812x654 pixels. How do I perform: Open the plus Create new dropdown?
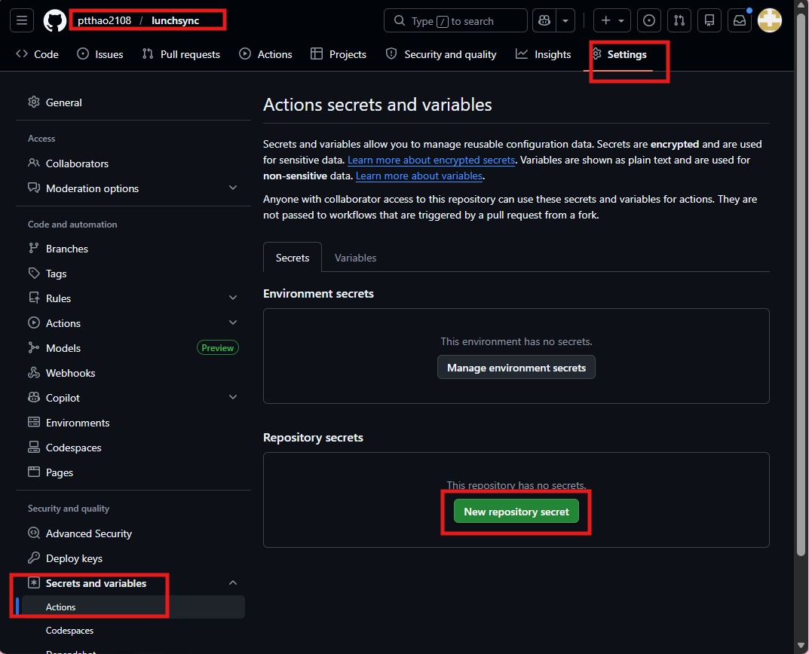coord(611,21)
